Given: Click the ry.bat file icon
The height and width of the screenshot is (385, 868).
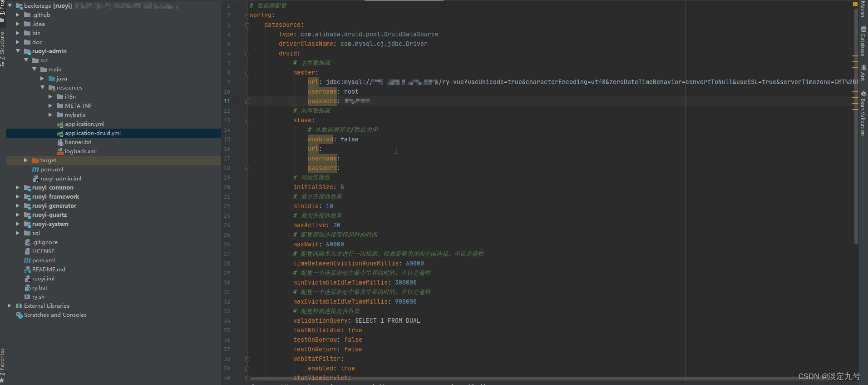Looking at the screenshot, I should pyautogui.click(x=27, y=288).
